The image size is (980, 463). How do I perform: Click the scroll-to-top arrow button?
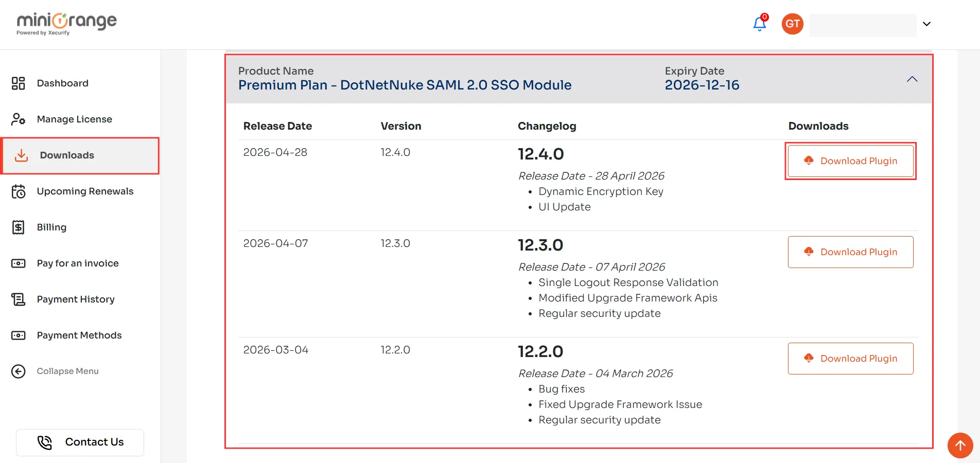(x=960, y=446)
